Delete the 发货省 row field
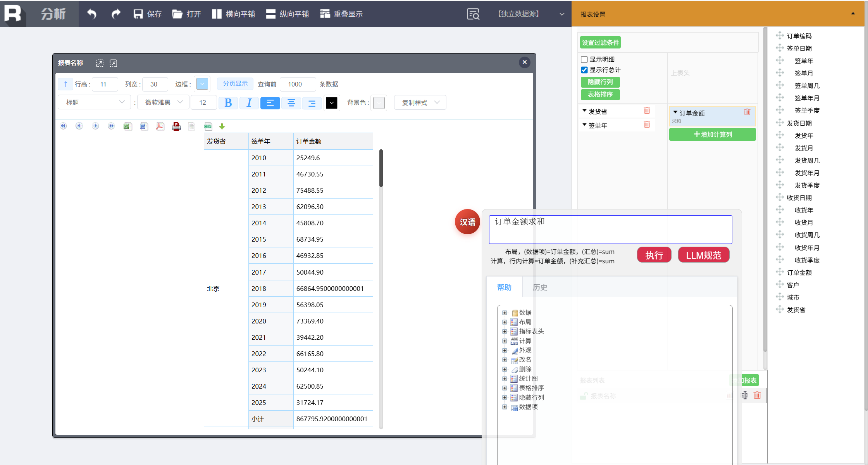Image resolution: width=868 pixels, height=465 pixels. [647, 111]
